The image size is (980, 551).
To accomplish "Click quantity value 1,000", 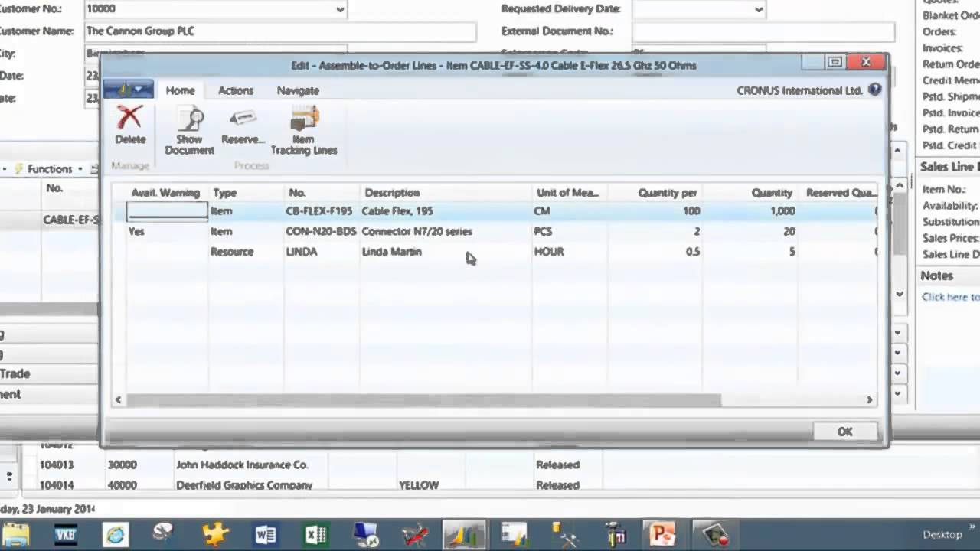I will pyautogui.click(x=782, y=211).
